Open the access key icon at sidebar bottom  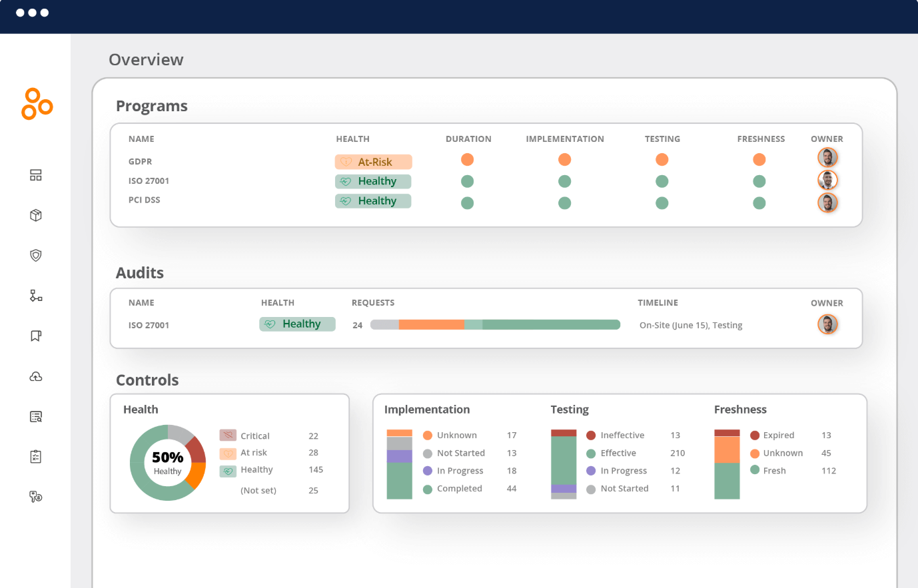click(x=35, y=497)
